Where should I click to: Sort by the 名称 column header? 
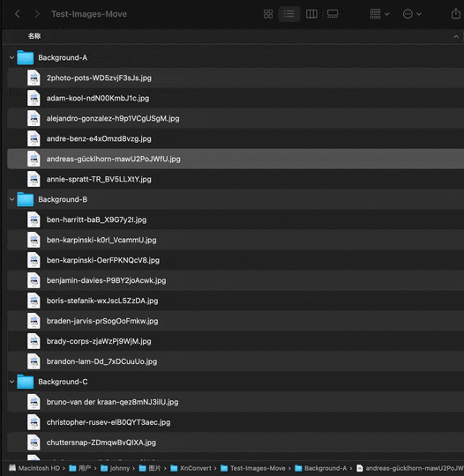point(34,36)
